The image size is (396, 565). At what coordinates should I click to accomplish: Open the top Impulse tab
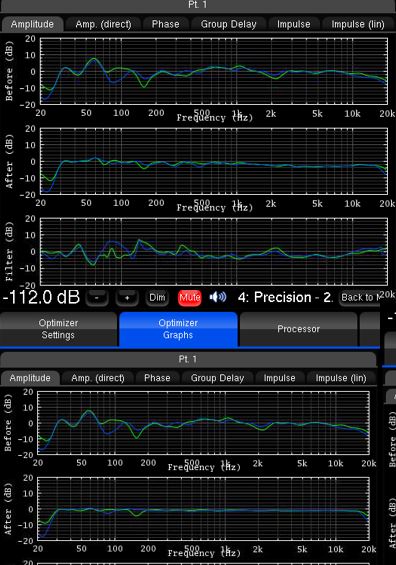tap(294, 24)
